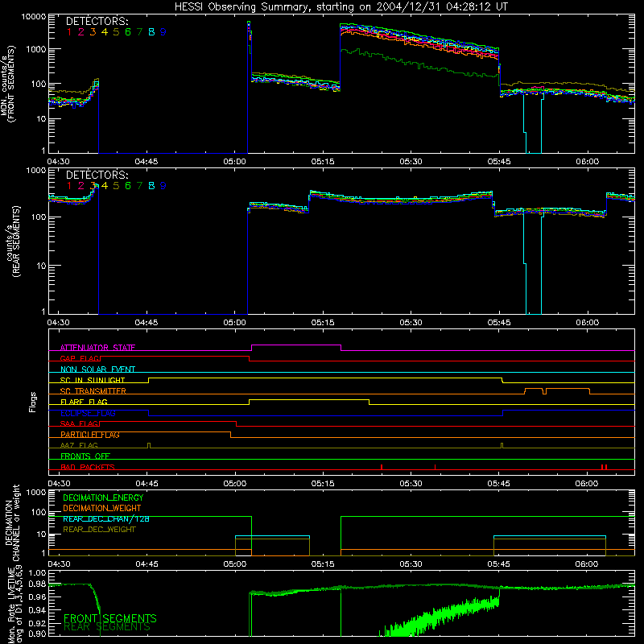Click the GAP FLAG label
644x644 pixels.
click(x=80, y=358)
